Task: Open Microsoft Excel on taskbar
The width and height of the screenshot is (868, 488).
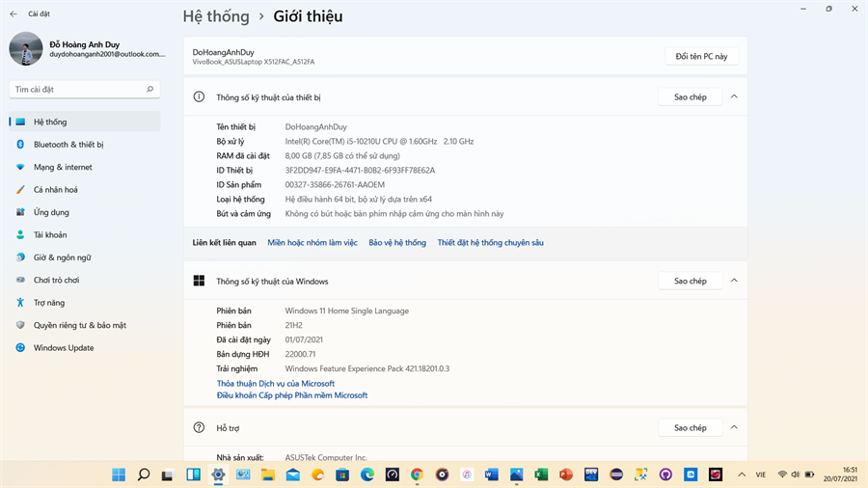Action: point(541,474)
